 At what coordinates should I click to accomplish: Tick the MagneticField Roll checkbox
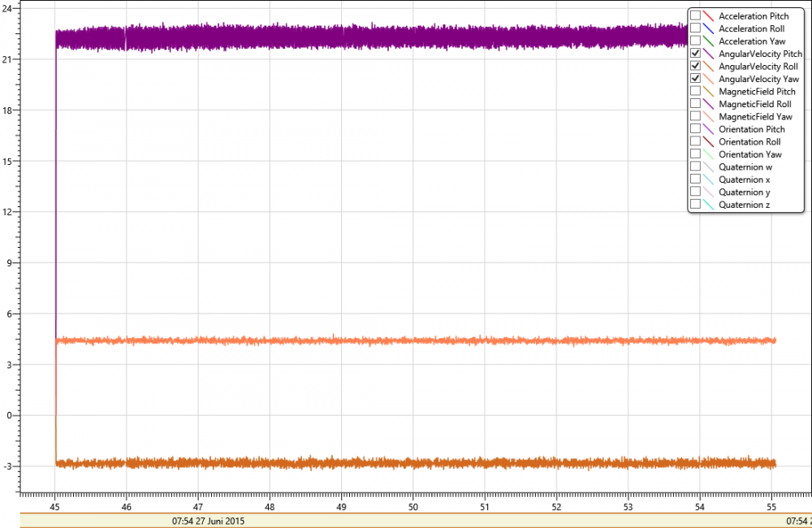tap(695, 104)
